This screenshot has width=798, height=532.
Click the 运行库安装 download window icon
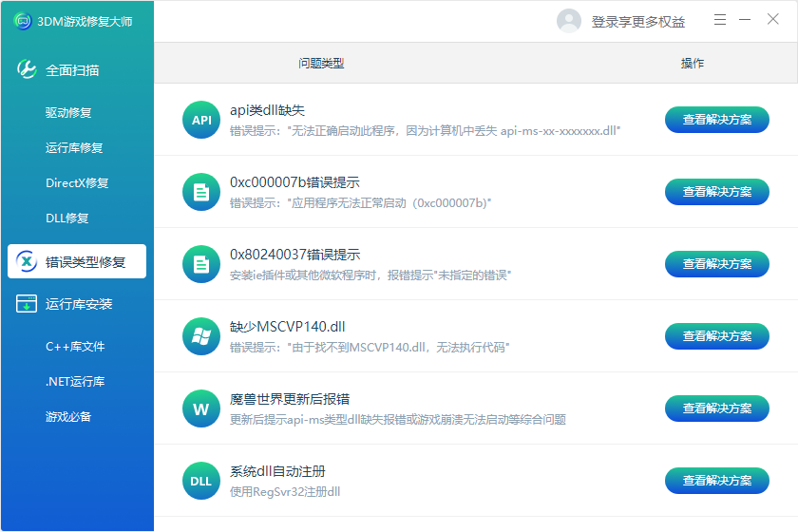tap(27, 303)
